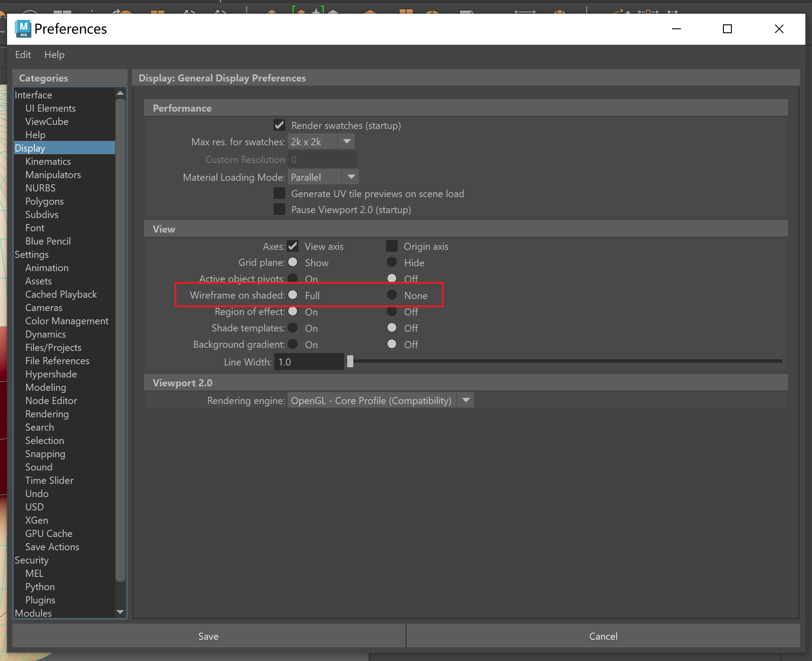Screen dimensions: 812x661
Task: Select the Selection category
Action: 45,440
